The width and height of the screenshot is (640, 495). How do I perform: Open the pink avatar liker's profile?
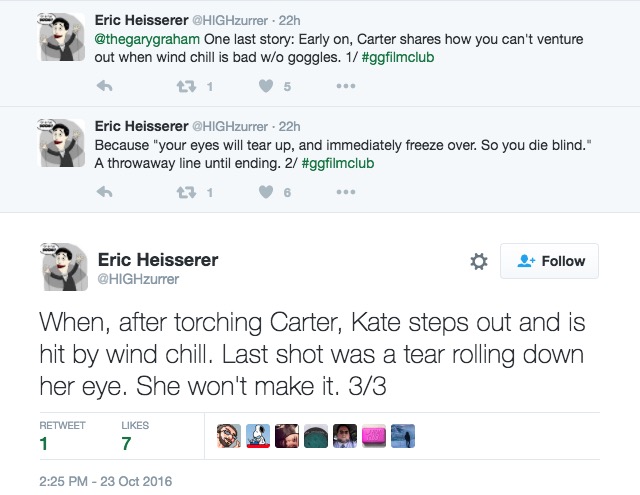[x=374, y=436]
